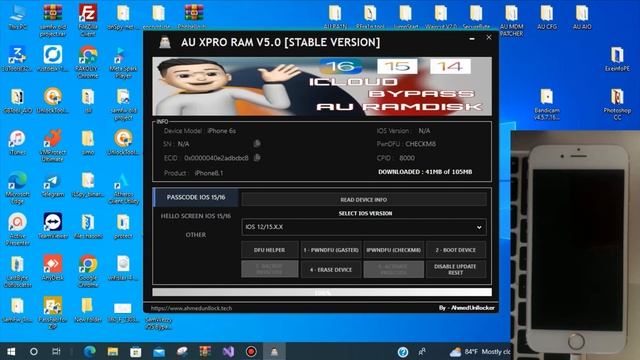Open the protect folder on the desktop
The height and width of the screenshot is (360, 640).
coord(123,226)
